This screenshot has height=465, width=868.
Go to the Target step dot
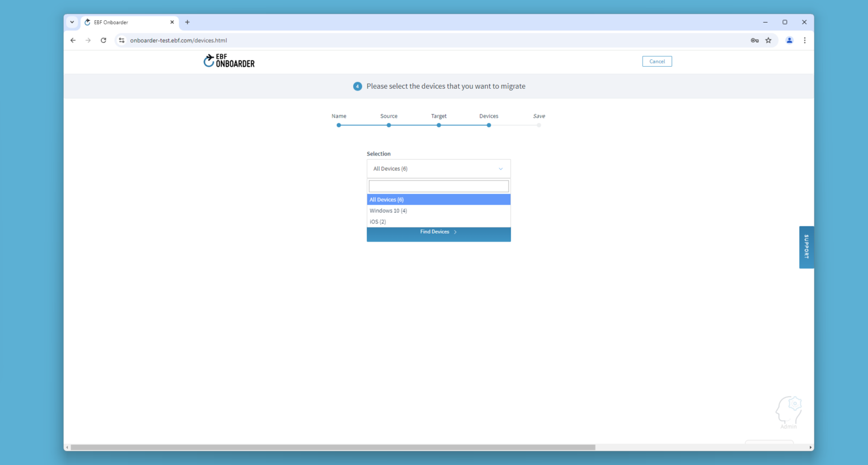[439, 125]
